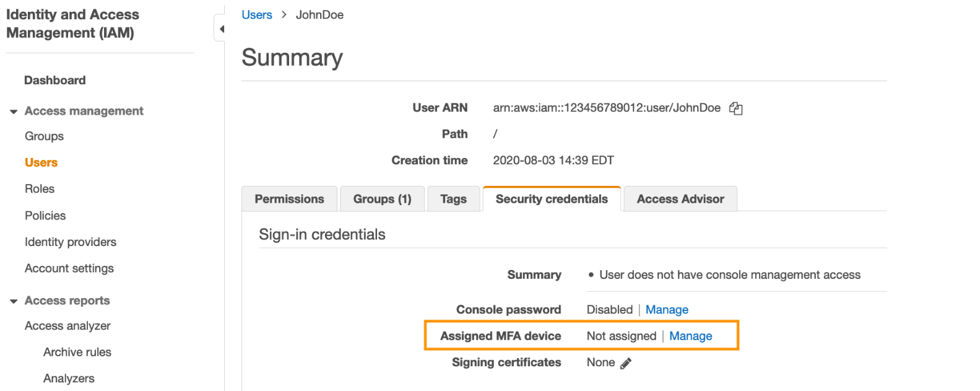Click the JohnDoe breadcrumb text
Screen dimensions: 980x391
[319, 15]
